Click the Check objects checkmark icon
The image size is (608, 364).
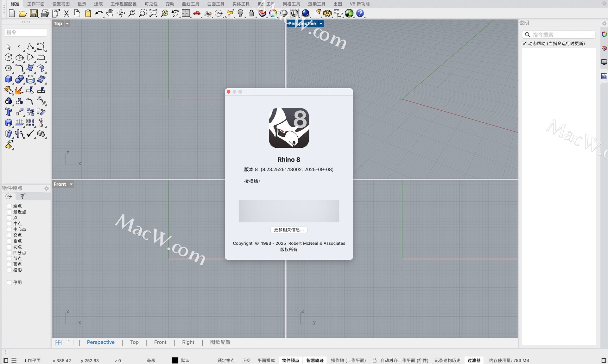(30, 133)
